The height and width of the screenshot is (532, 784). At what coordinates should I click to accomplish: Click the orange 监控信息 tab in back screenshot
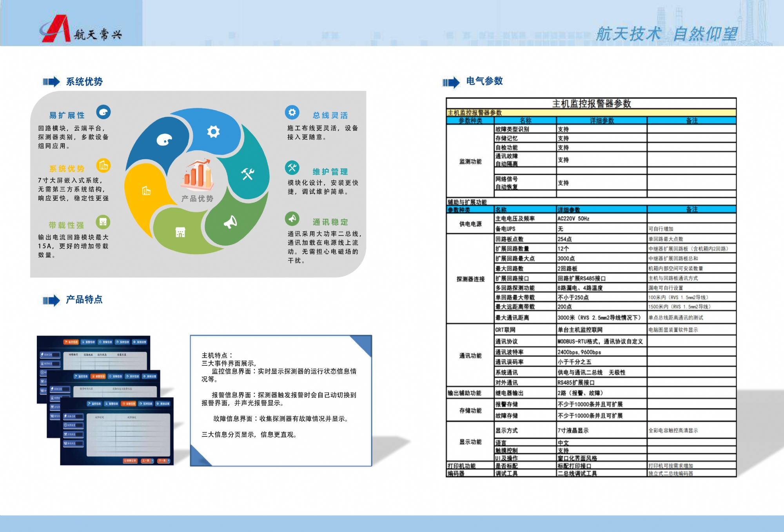coord(71,342)
